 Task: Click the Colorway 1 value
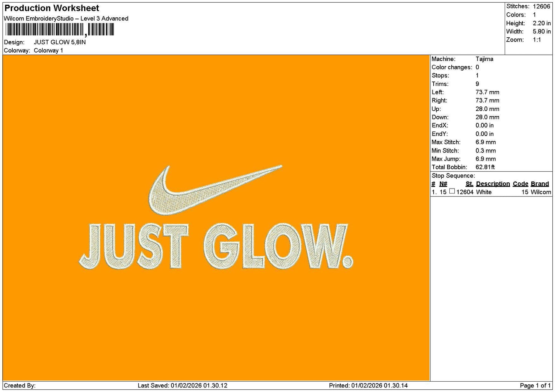pos(48,51)
